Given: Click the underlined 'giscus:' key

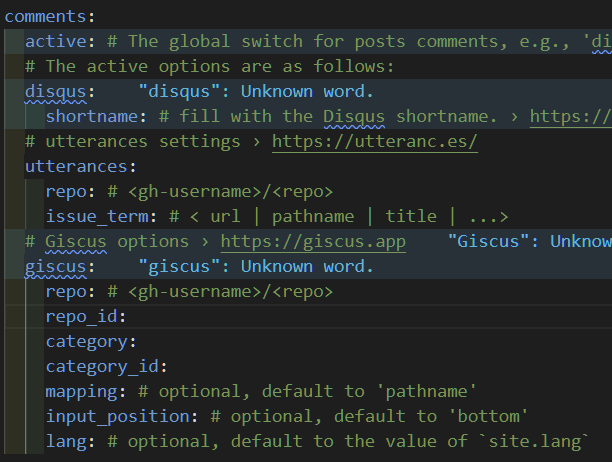Looking at the screenshot, I should point(60,267).
